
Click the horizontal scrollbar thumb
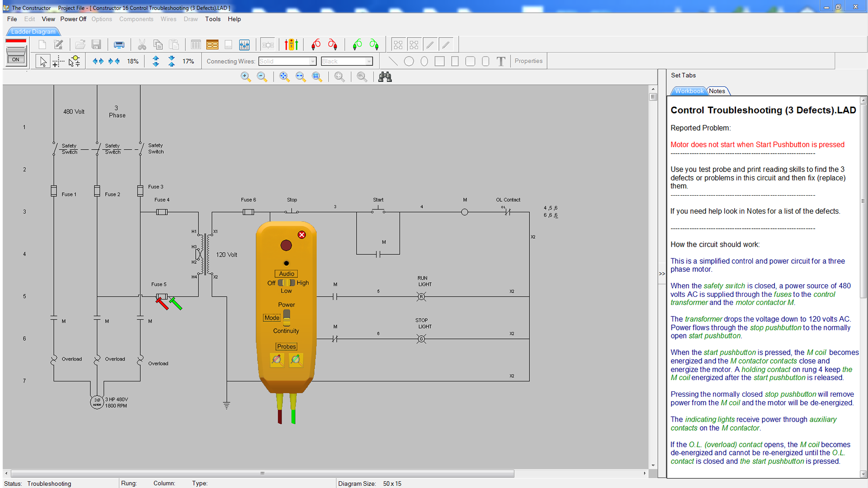point(262,474)
